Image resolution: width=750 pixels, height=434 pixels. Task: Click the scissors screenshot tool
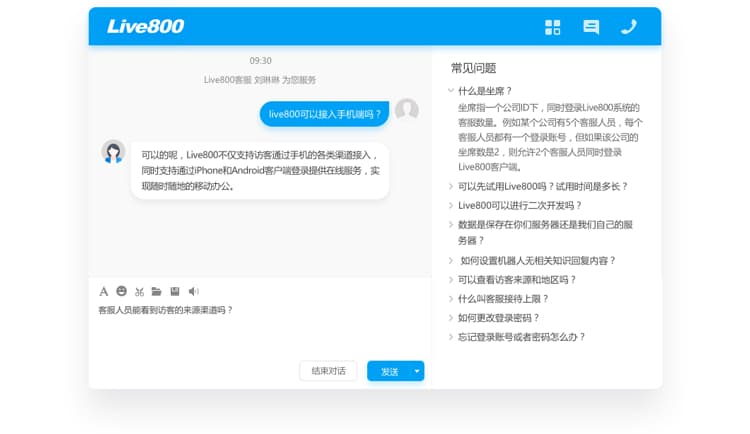(139, 291)
